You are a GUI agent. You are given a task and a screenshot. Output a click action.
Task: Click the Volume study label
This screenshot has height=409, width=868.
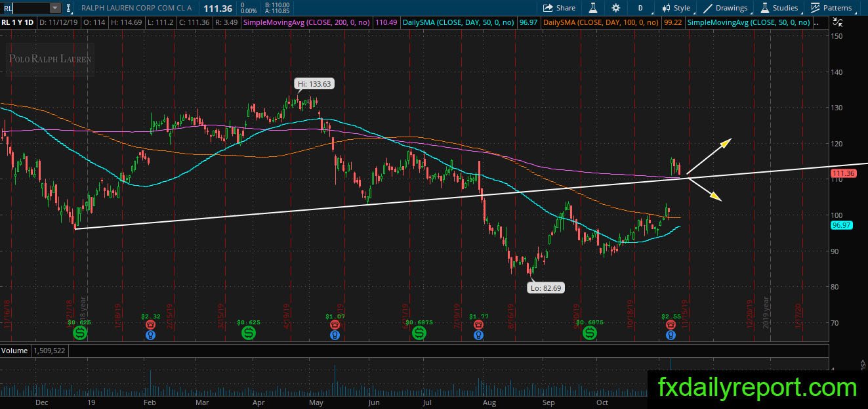14,351
